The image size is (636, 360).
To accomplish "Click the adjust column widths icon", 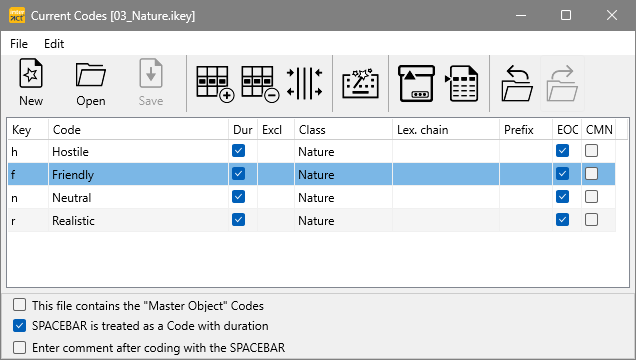I will pyautogui.click(x=304, y=84).
